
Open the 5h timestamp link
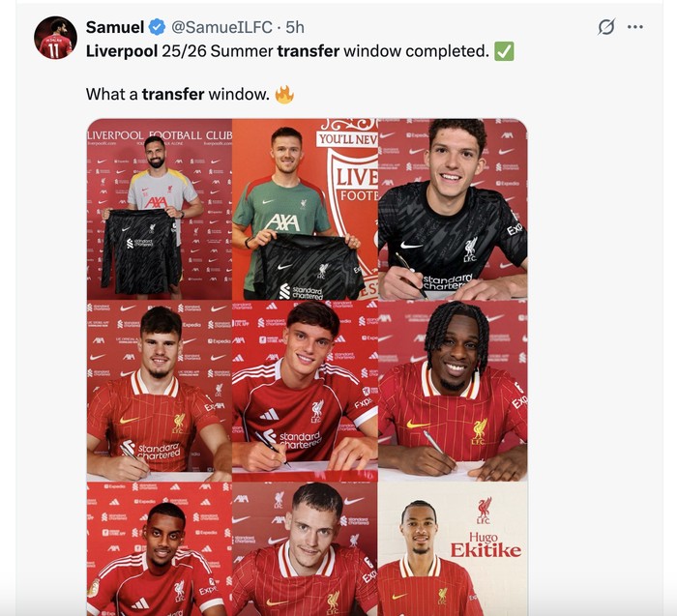click(x=295, y=27)
